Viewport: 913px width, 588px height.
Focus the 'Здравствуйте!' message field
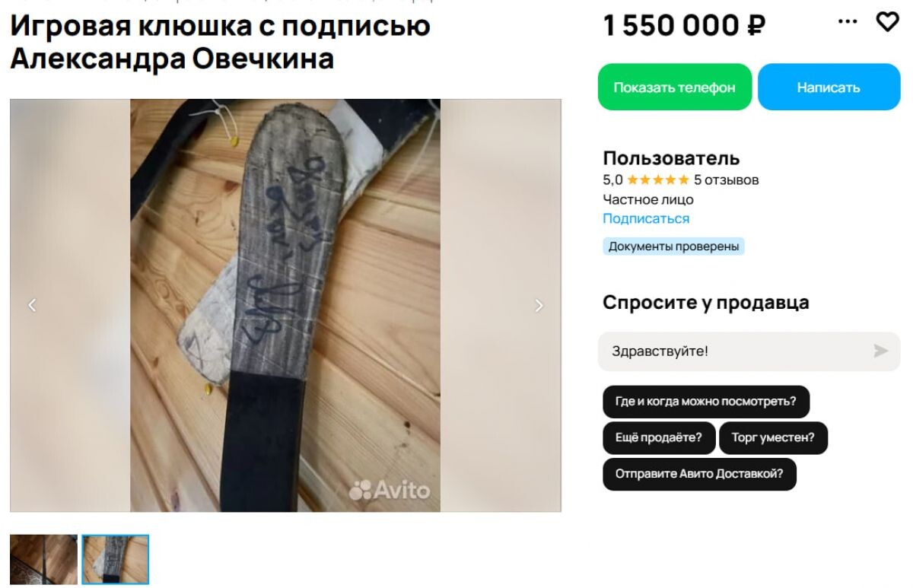pyautogui.click(x=749, y=351)
